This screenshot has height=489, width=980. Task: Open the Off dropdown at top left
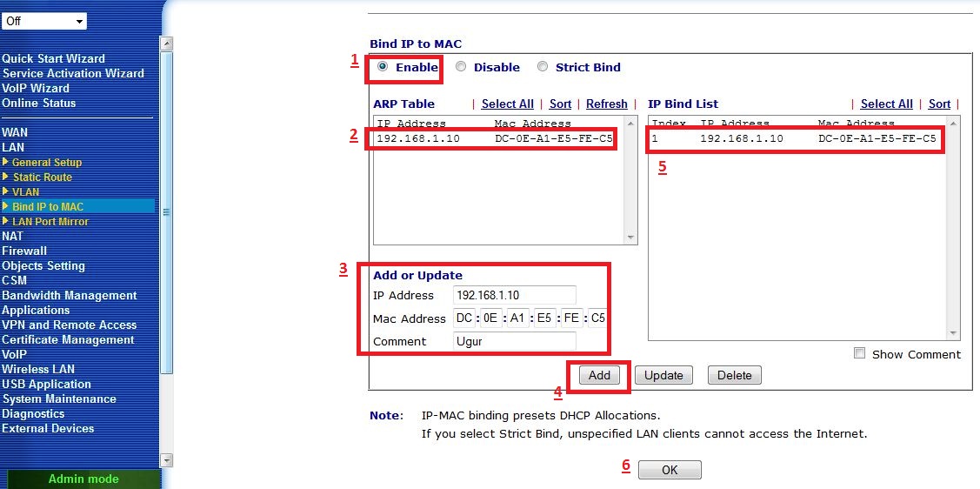(44, 21)
